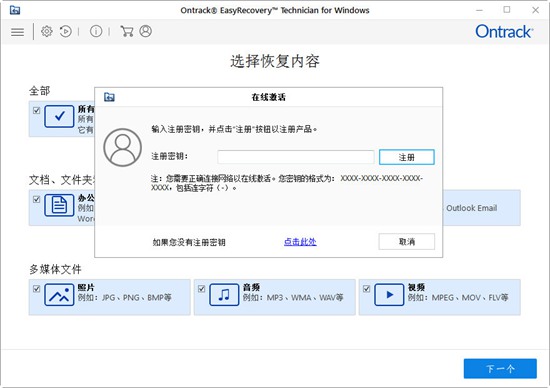This screenshot has width=550, height=388.
Task: Click the registration key input field
Action: [x=296, y=157]
